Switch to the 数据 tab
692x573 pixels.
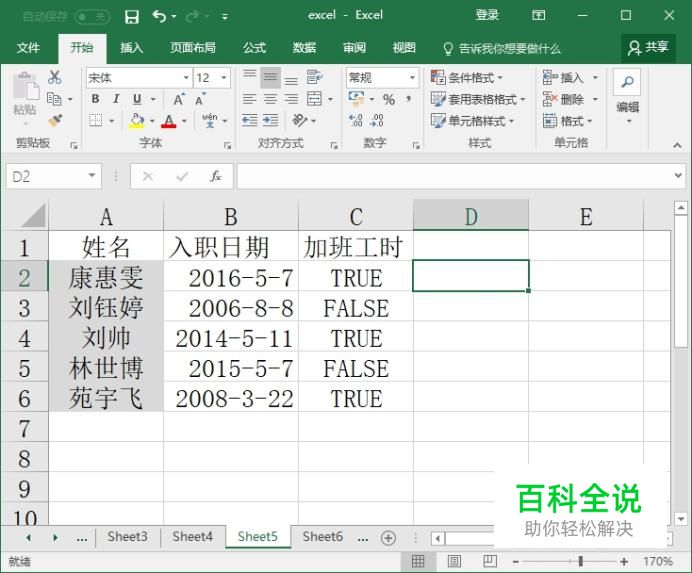click(304, 48)
